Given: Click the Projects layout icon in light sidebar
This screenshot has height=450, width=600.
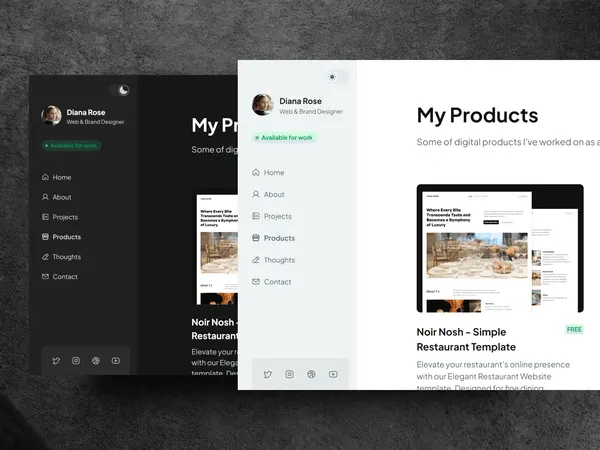Looking at the screenshot, I should point(256,216).
